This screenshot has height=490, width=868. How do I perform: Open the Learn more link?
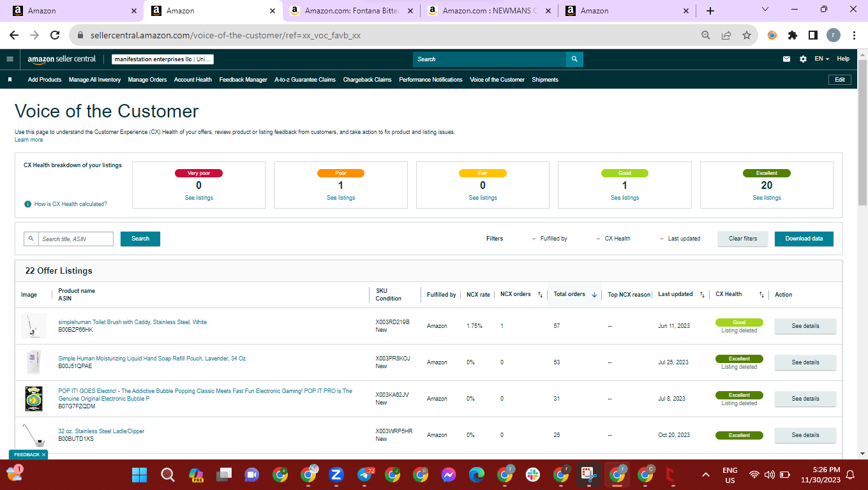coord(29,140)
